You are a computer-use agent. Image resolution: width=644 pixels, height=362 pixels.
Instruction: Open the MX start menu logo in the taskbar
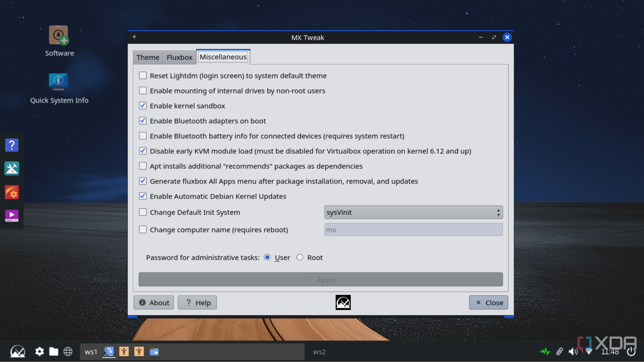18,352
